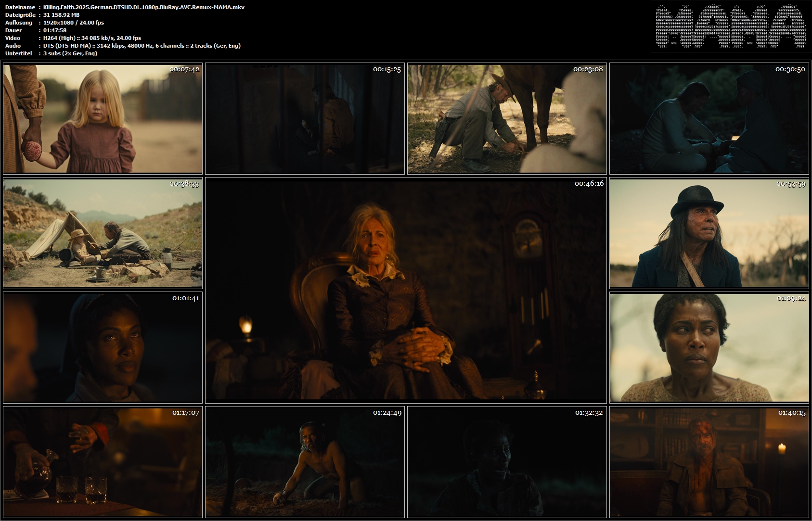This screenshot has width=812, height=521.
Task: Select the thumbnail at 01:32:32
Action: pos(507,462)
